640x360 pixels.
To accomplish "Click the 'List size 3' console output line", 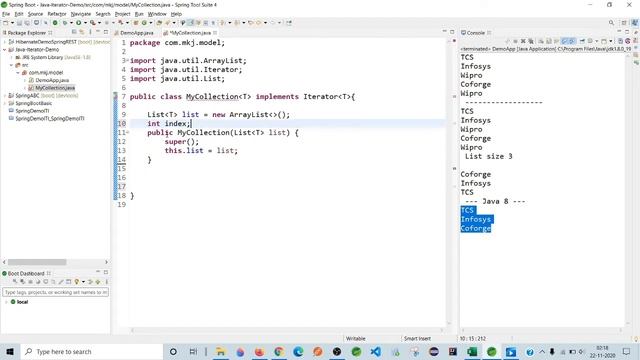I will pyautogui.click(x=488, y=156).
